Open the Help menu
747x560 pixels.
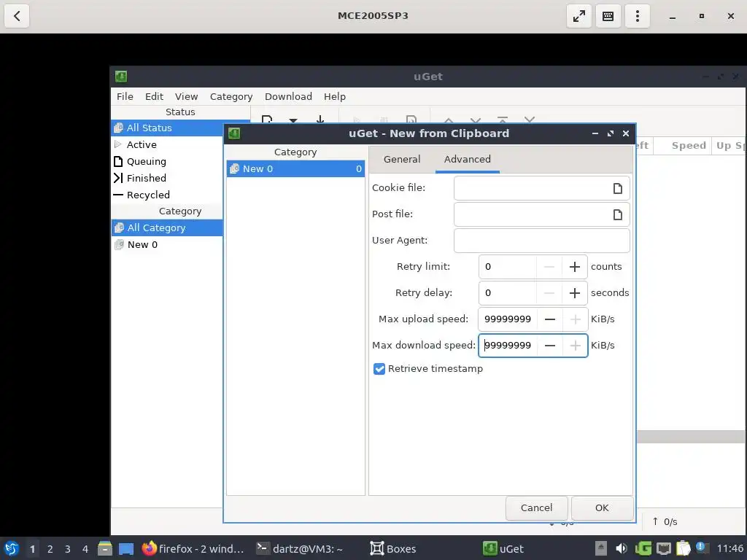coord(334,96)
